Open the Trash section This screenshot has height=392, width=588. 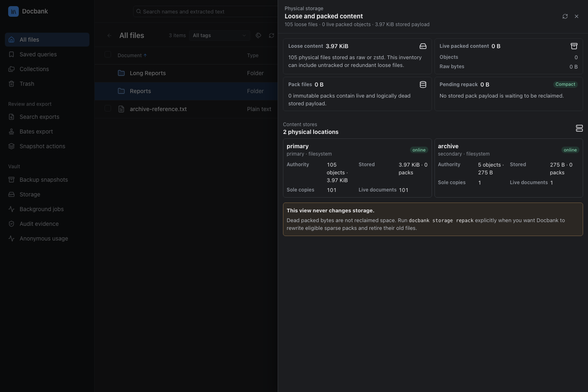(47, 84)
